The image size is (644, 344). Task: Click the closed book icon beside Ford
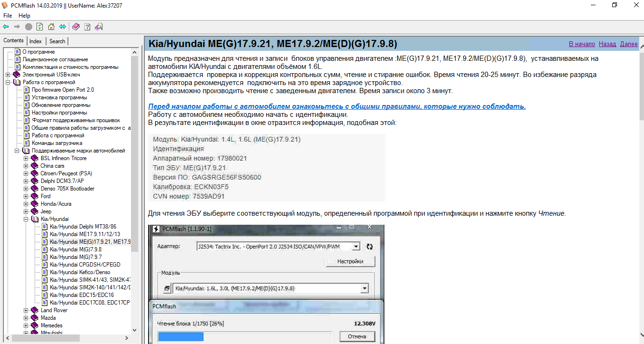pyautogui.click(x=35, y=196)
